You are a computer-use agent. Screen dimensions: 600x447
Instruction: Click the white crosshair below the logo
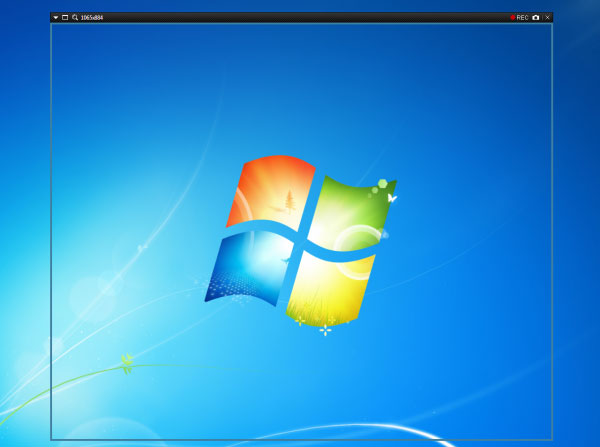click(325, 330)
